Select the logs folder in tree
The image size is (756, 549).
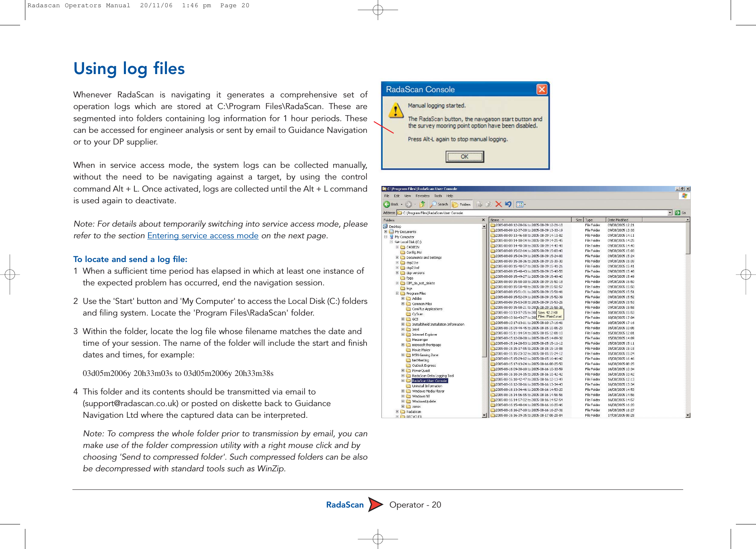(x=409, y=288)
